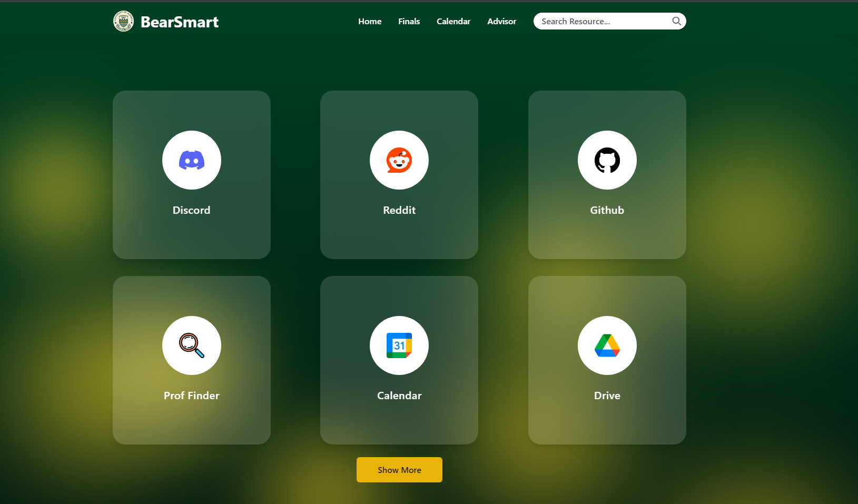Open the Discord resource card
The width and height of the screenshot is (858, 504).
point(191,237)
